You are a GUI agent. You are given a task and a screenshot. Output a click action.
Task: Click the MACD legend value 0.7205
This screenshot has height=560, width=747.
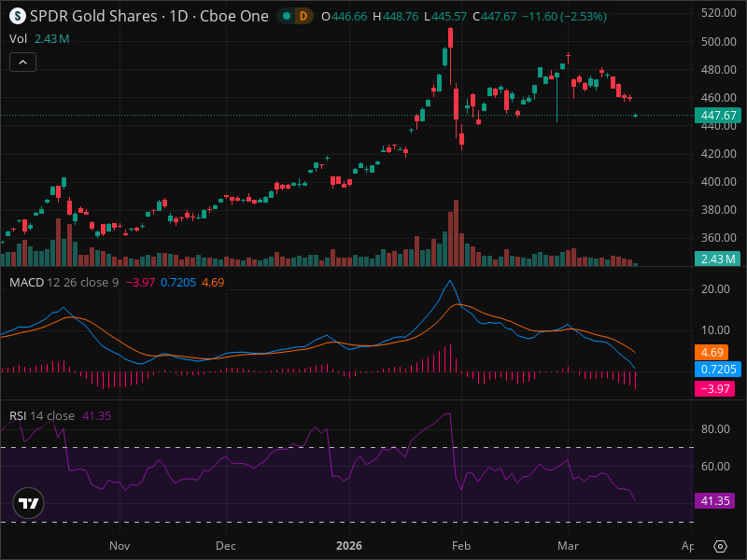178,283
